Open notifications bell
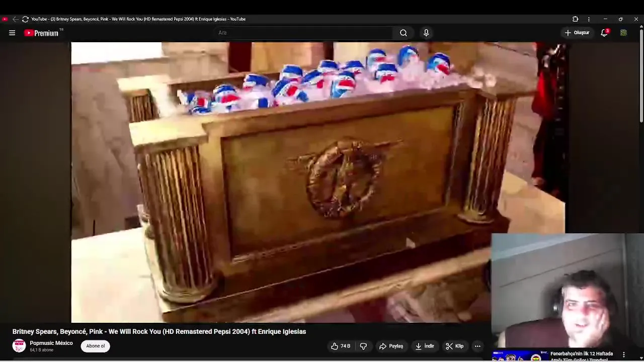Viewport: 644px width, 362px height. click(x=604, y=33)
